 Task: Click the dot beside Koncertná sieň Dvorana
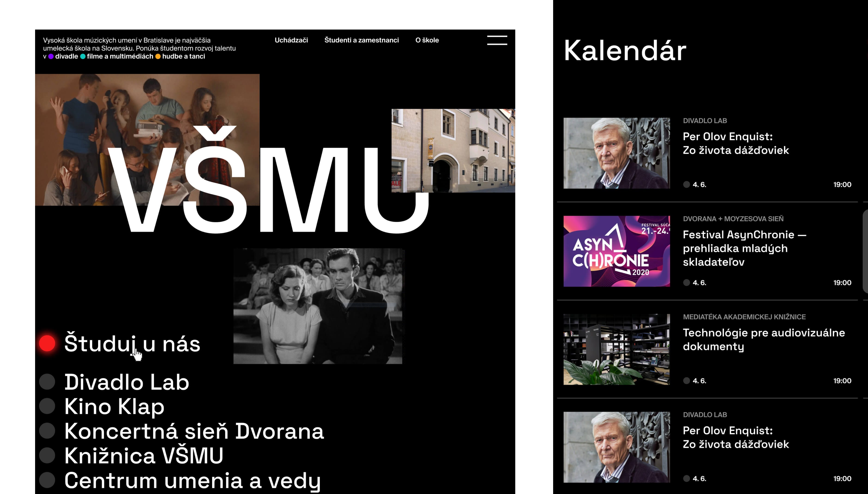coord(47,431)
